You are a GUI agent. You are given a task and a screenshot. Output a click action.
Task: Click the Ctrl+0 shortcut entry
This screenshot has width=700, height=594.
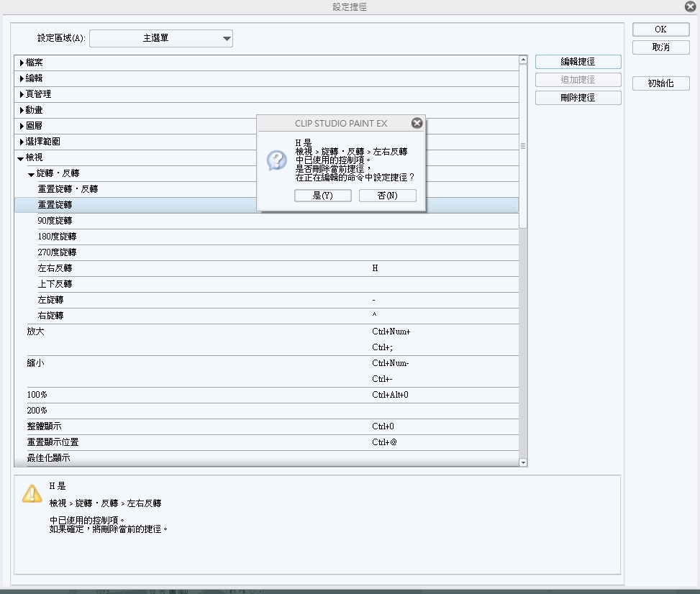pyautogui.click(x=383, y=426)
